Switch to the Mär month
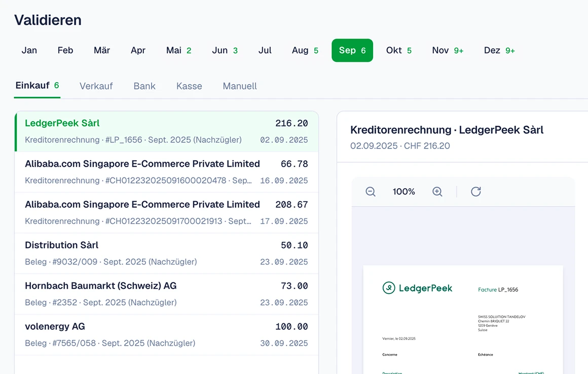This screenshot has width=588, height=374. (x=101, y=50)
